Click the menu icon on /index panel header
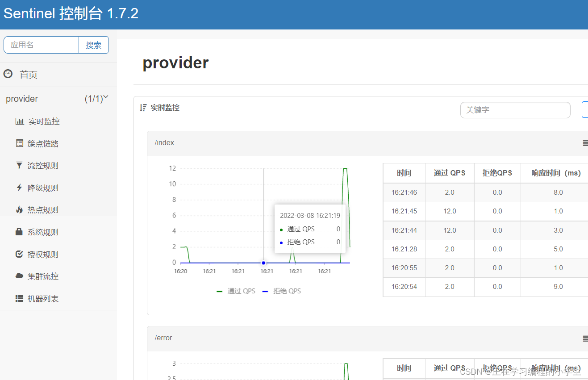588x380 pixels. pyautogui.click(x=585, y=143)
